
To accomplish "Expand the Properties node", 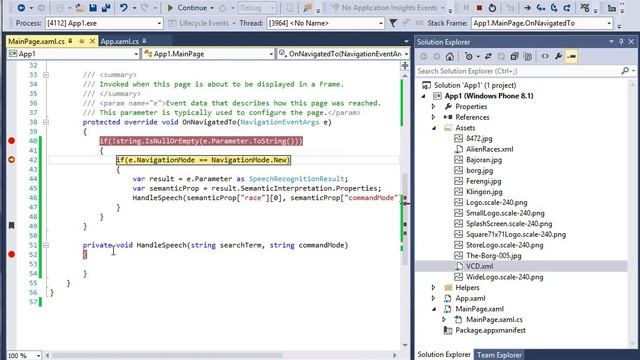I will coord(433,107).
